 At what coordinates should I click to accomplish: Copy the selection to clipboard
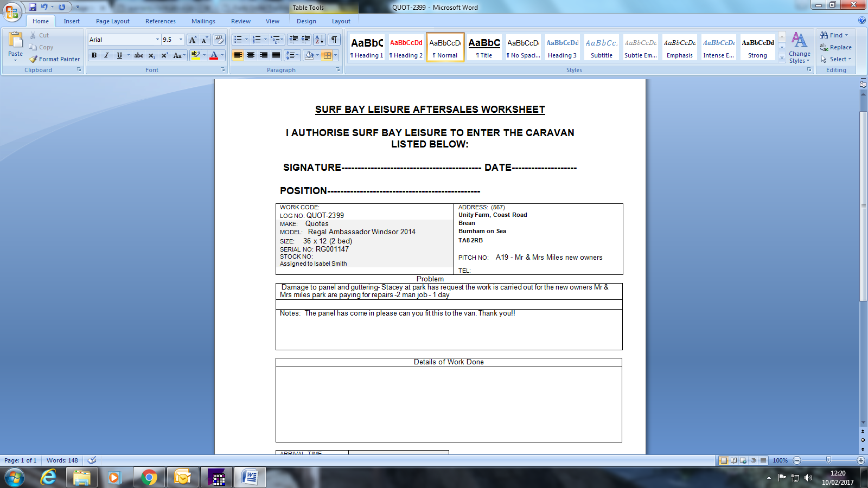(x=41, y=47)
